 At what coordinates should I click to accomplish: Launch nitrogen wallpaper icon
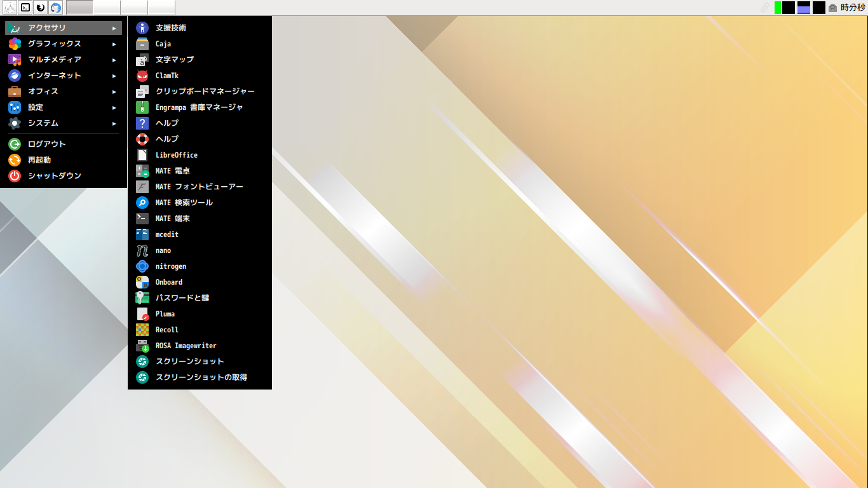(x=142, y=266)
